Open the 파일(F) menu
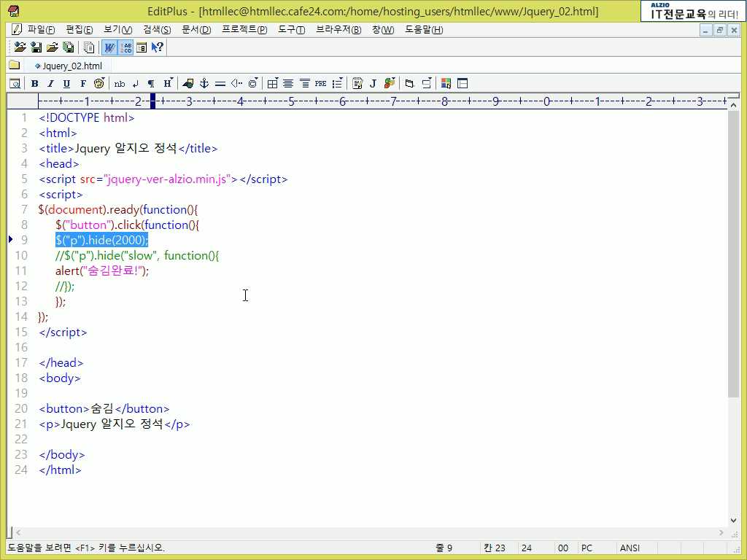 point(41,29)
